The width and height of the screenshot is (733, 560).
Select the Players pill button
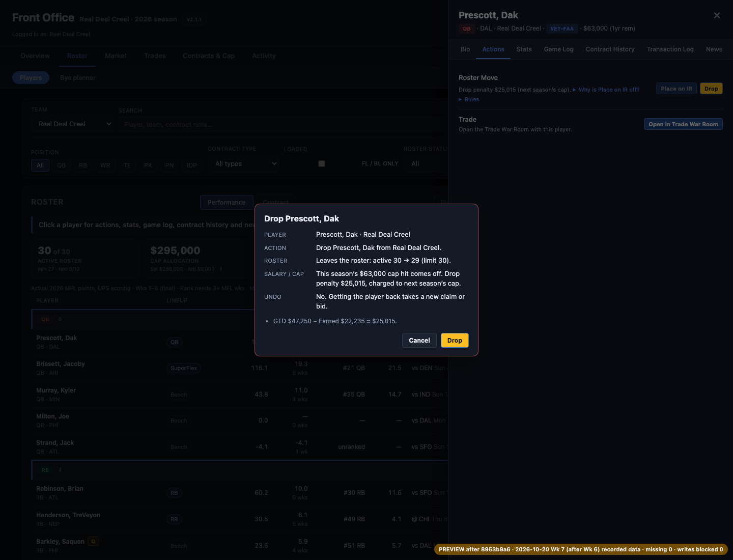click(31, 78)
